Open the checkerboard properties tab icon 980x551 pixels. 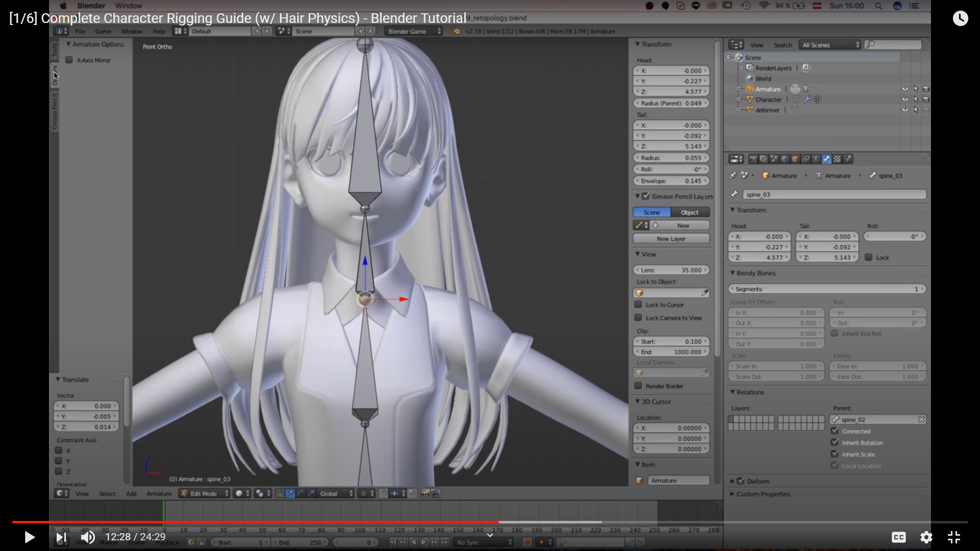(837, 159)
